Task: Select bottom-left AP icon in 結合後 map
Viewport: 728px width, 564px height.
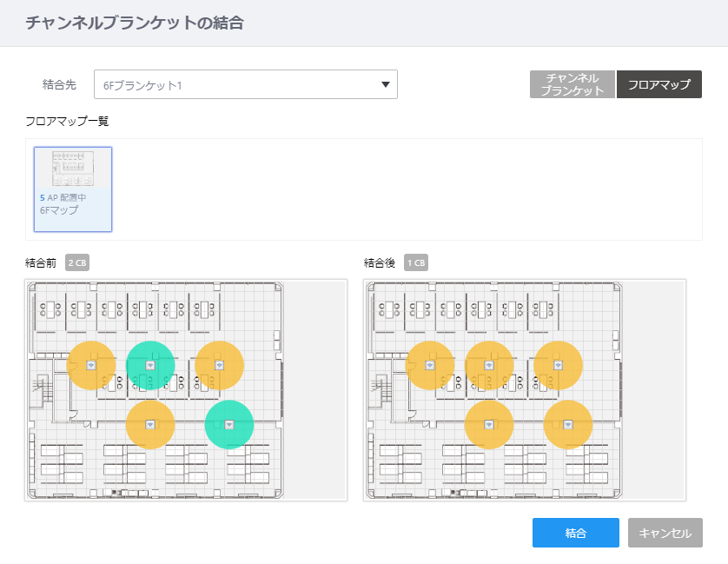Action: pyautogui.click(x=488, y=424)
